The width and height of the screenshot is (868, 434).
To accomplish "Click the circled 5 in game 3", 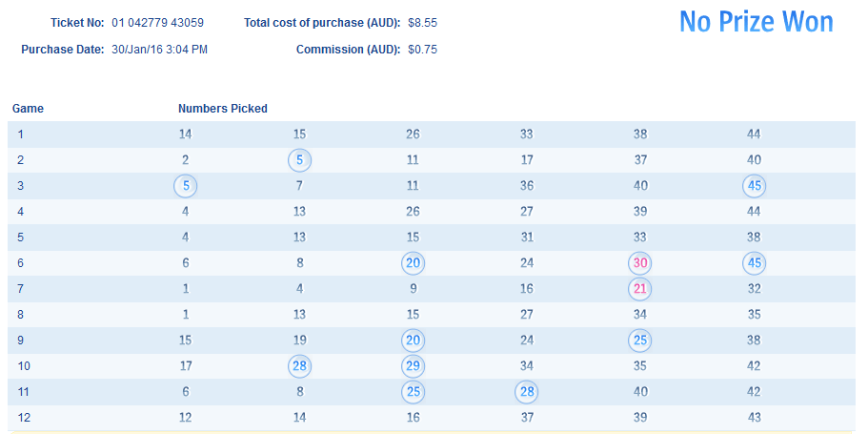I will coord(185,186).
